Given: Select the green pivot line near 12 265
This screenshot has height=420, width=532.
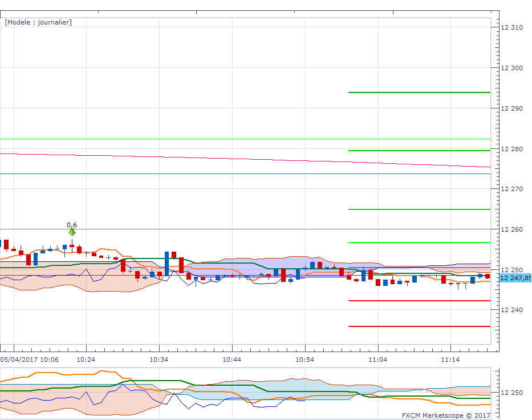Looking at the screenshot, I should 419,209.
